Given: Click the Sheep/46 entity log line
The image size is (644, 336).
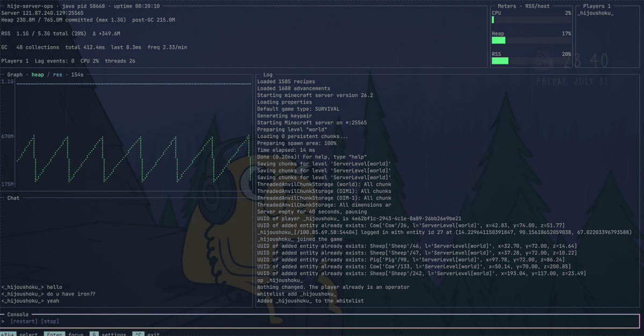Looking at the screenshot, I should tap(417, 246).
